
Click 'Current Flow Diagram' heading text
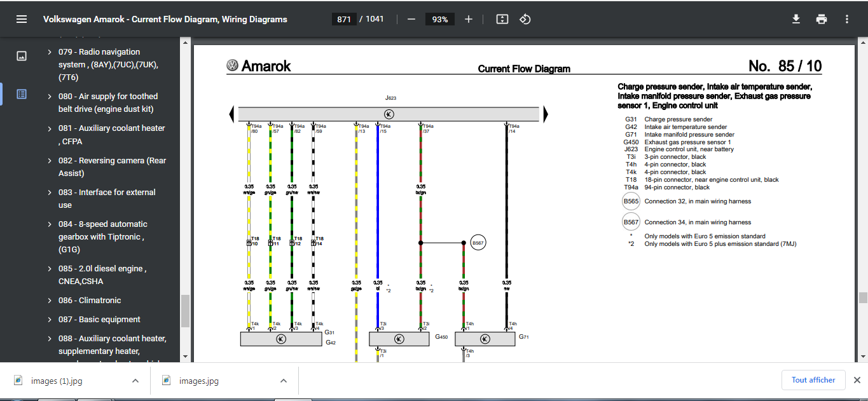coord(524,69)
